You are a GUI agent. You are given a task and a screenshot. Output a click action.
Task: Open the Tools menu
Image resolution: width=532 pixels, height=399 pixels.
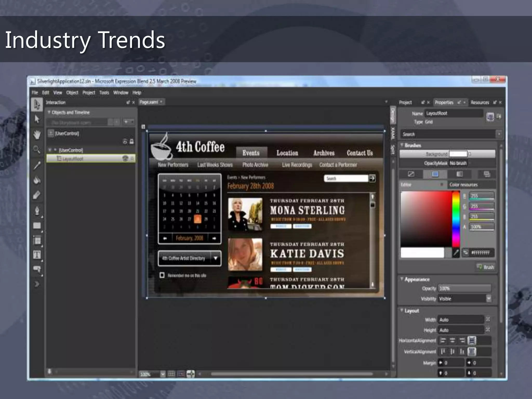104,92
